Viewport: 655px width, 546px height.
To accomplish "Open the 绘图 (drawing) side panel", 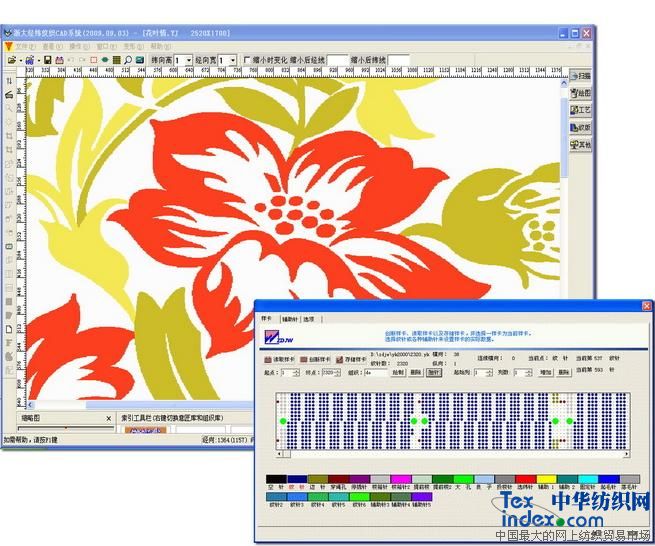I will 580,93.
